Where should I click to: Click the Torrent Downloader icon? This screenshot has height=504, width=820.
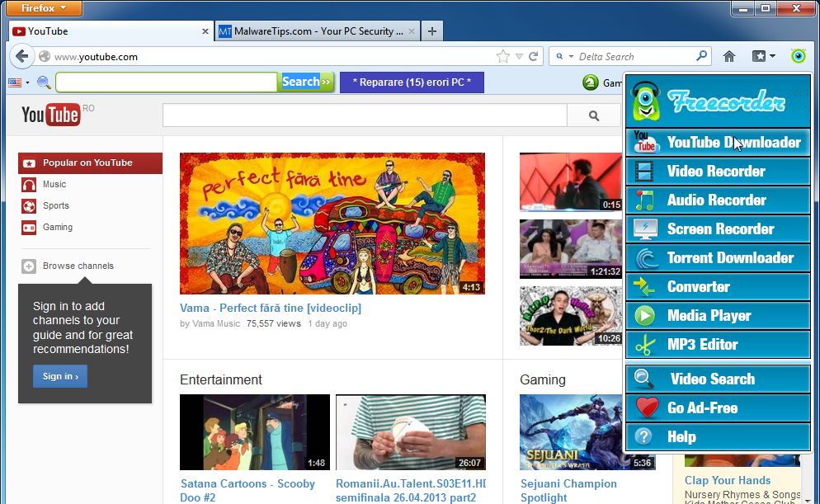pos(644,258)
